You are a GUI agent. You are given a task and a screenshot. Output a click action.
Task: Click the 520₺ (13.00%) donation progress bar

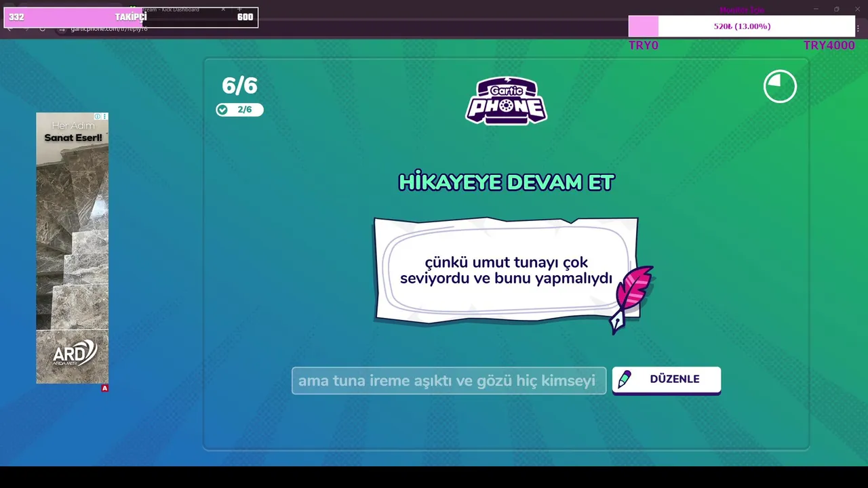point(742,26)
